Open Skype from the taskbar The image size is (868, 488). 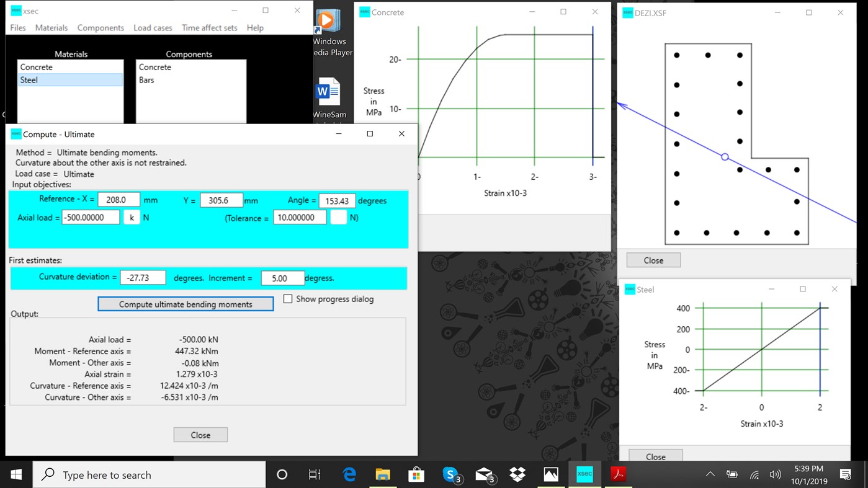(x=449, y=474)
